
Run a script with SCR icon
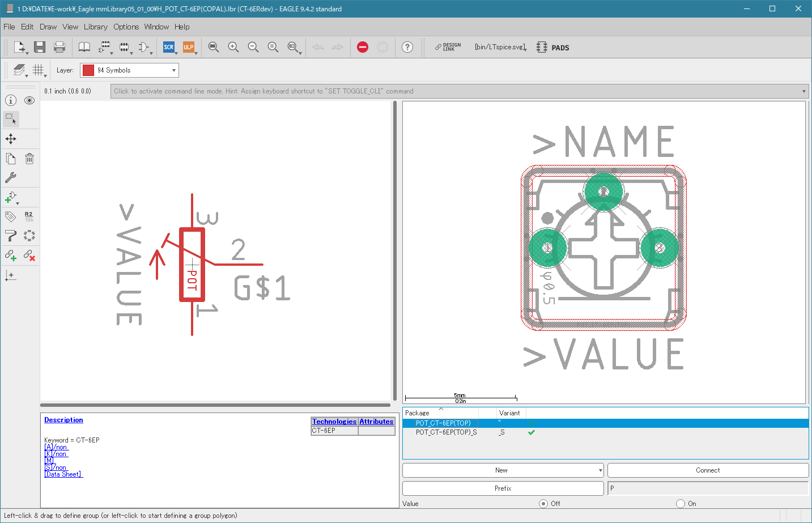169,47
